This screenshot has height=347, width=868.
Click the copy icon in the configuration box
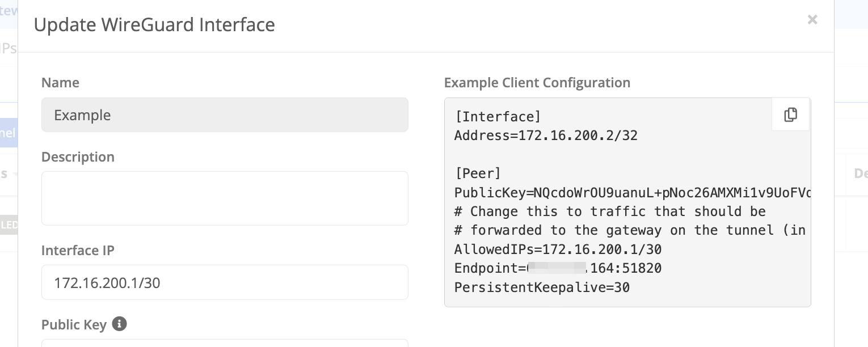click(790, 115)
